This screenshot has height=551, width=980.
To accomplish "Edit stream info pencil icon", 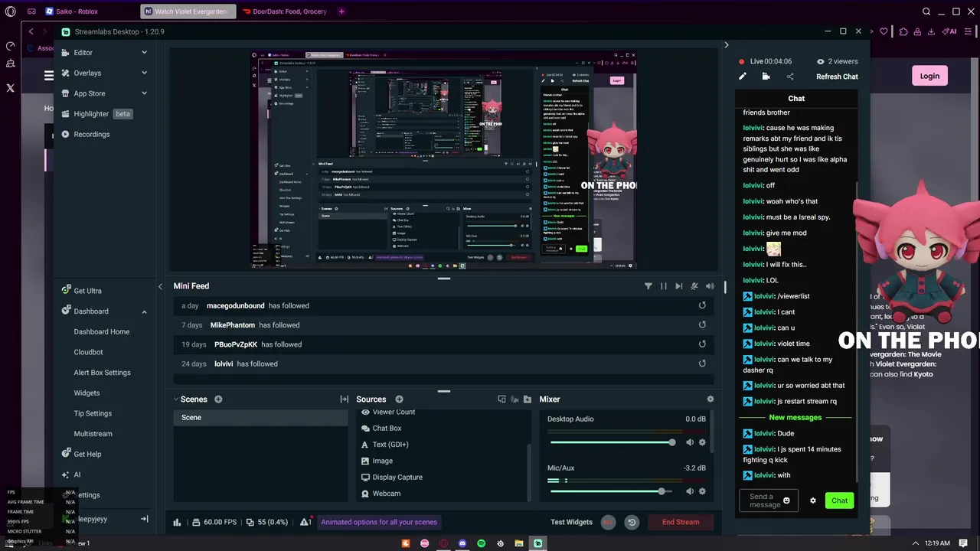I will point(742,77).
